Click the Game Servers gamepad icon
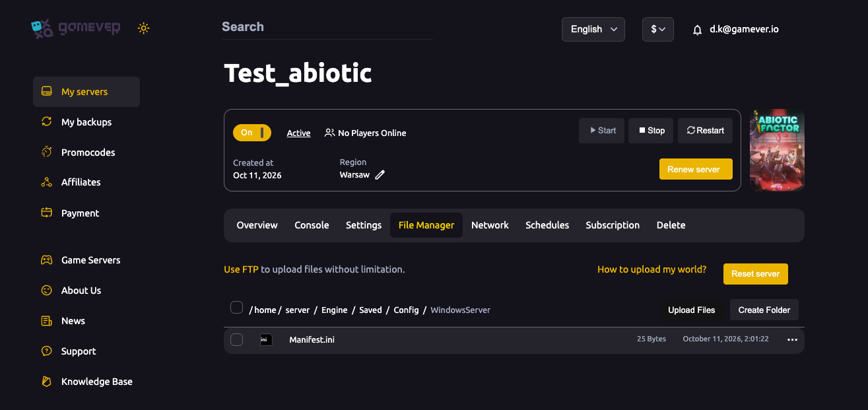Image resolution: width=868 pixels, height=410 pixels. click(x=47, y=260)
